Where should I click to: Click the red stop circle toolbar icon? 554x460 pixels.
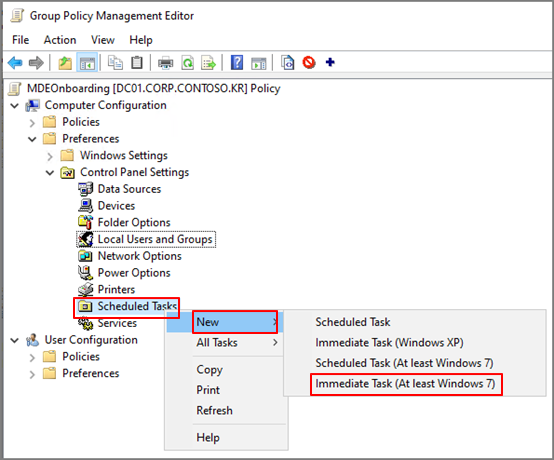tap(309, 63)
